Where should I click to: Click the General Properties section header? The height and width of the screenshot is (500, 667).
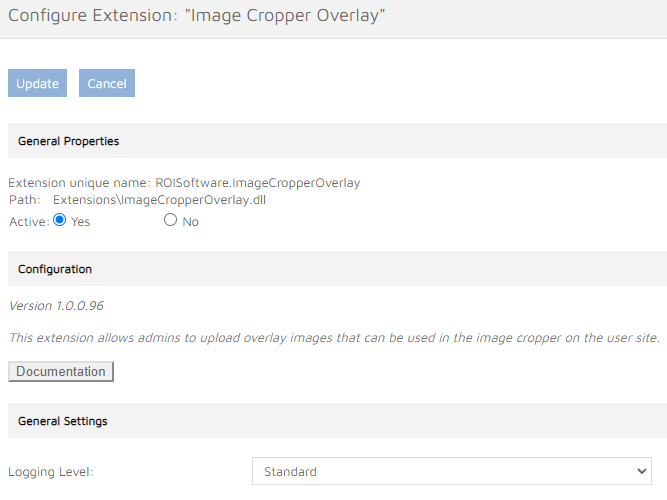68,141
